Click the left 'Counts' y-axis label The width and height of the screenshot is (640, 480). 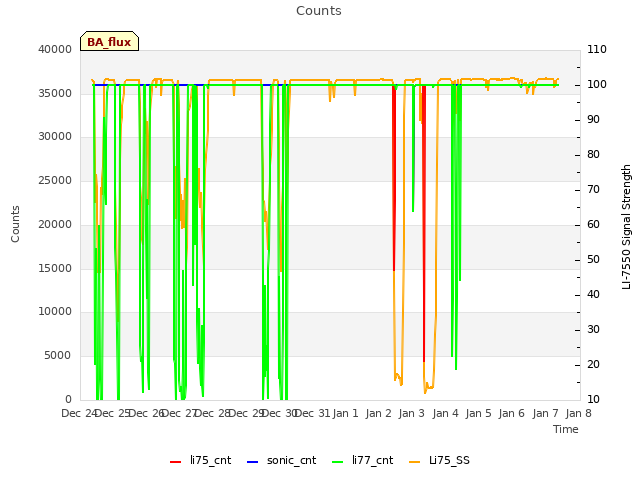(x=15, y=224)
